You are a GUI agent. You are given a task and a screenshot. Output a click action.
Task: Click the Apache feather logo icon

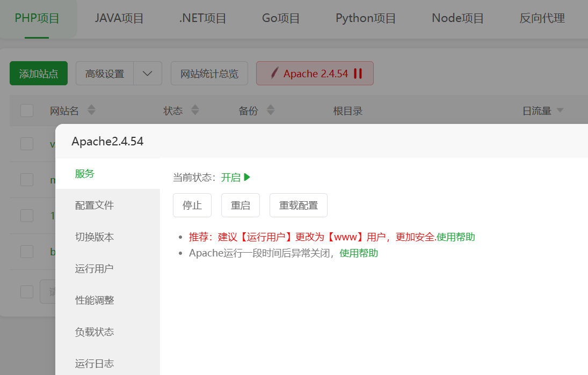pyautogui.click(x=274, y=73)
